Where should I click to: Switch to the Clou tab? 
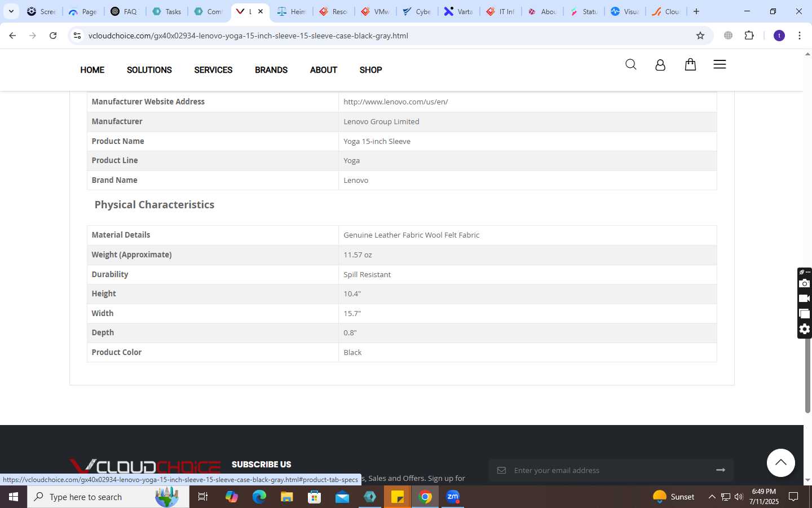[x=668, y=11]
